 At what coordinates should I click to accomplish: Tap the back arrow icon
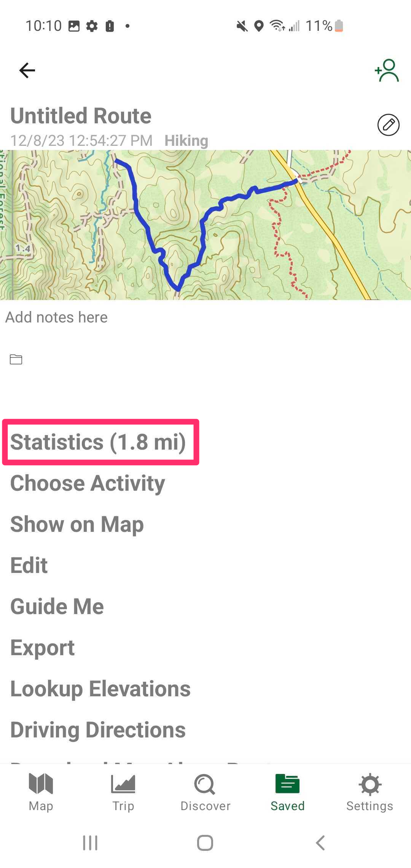tap(27, 70)
